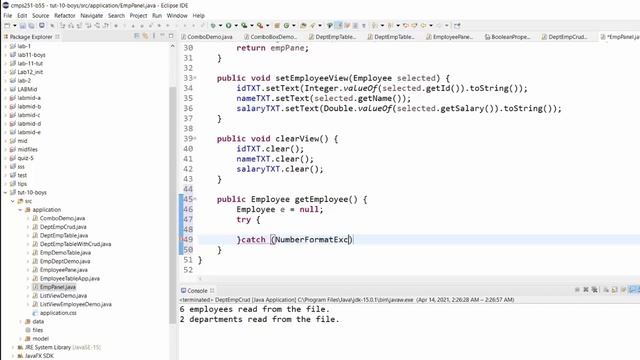Open the File menu
This screenshot has width=640, height=360.
point(8,16)
